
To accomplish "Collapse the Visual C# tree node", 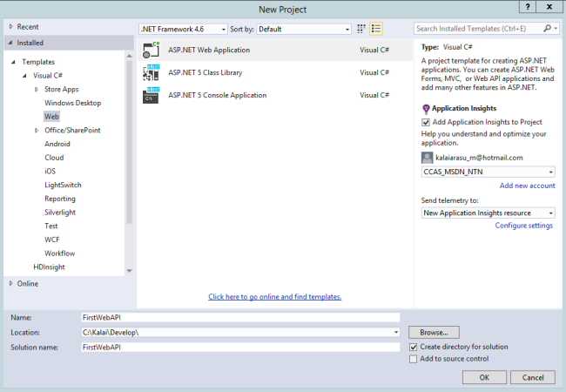I will click(x=24, y=76).
